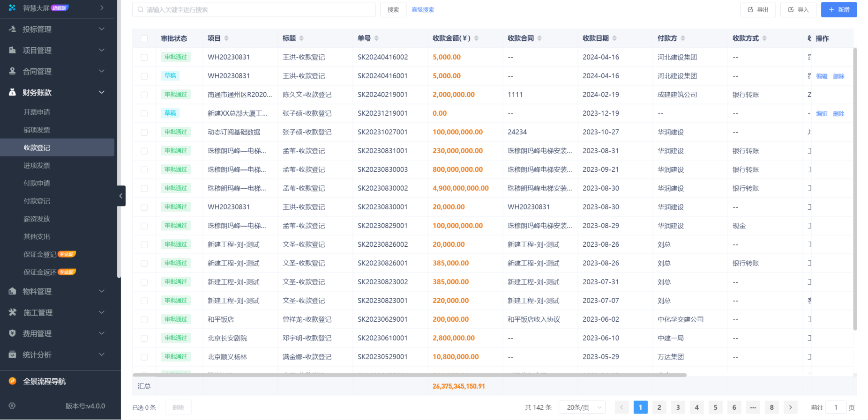
Task: Click the horizontal scrollbar below the table
Action: pos(409,375)
